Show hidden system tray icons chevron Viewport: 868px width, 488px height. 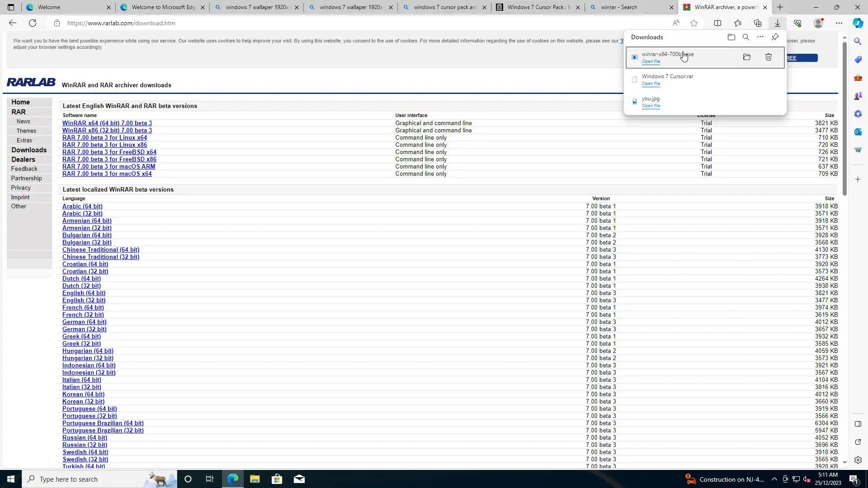(x=774, y=479)
